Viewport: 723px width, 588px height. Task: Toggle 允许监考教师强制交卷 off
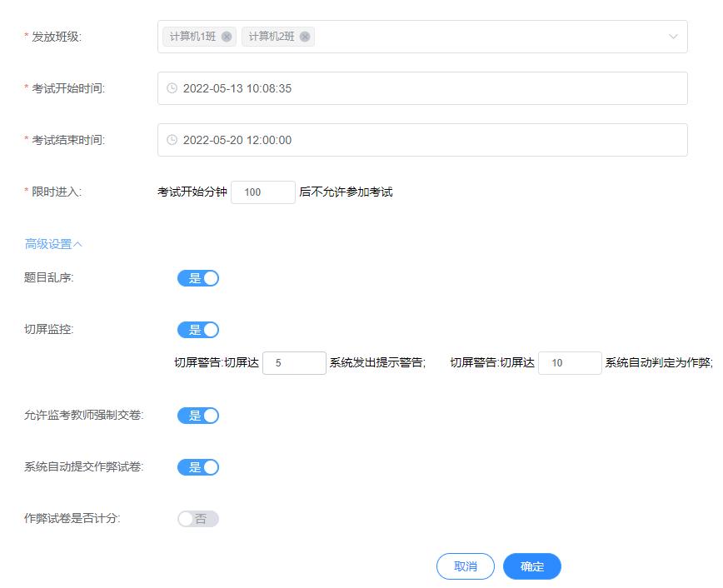coord(198,415)
